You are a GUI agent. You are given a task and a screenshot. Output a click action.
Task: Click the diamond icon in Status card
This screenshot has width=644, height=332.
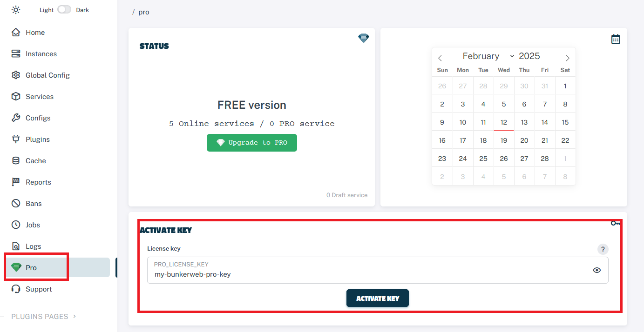tap(364, 39)
